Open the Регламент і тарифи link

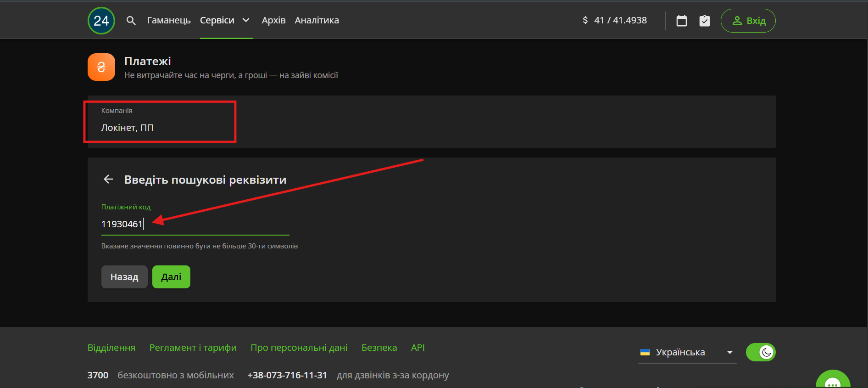[193, 348]
